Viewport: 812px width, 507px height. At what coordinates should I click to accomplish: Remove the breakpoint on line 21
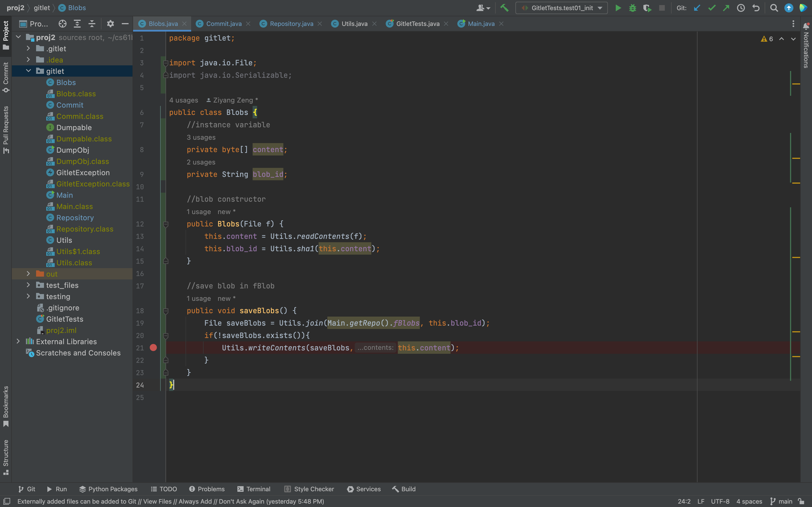[x=153, y=348]
